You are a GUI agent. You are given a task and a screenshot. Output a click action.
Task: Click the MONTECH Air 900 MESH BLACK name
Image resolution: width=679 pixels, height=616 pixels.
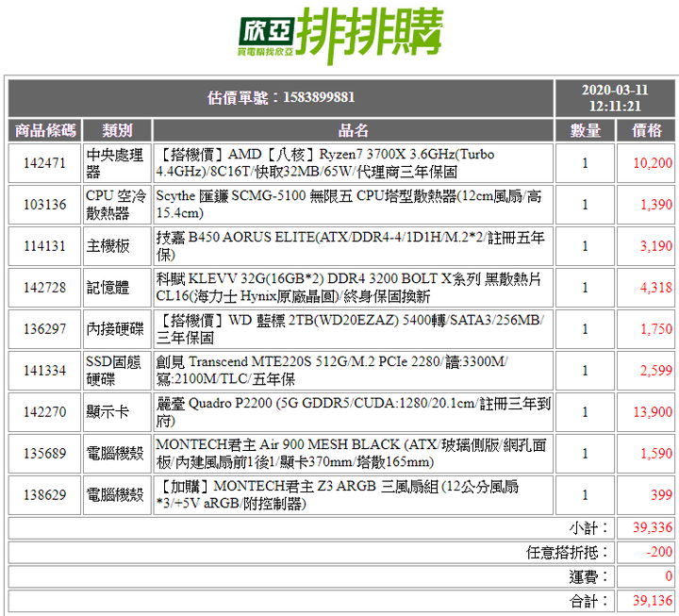[353, 453]
